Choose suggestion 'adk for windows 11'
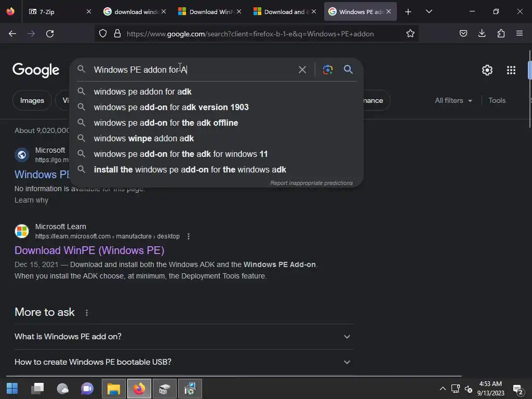532x399 pixels. (x=217, y=154)
